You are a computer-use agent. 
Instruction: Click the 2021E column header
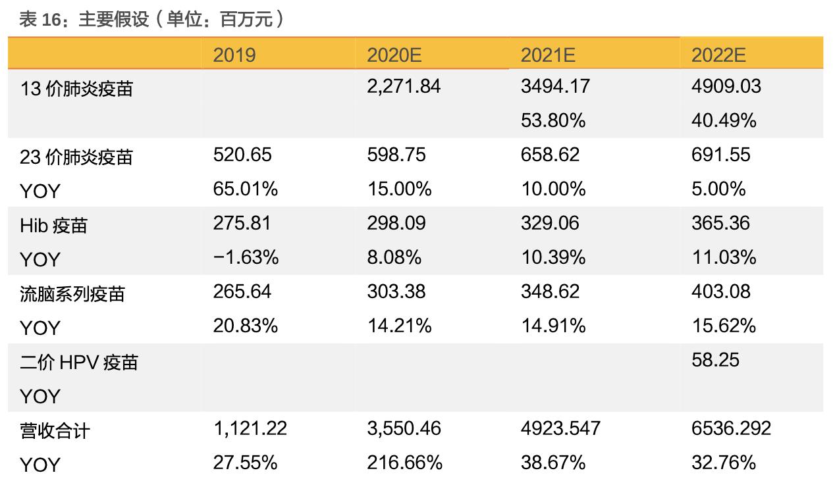click(548, 55)
